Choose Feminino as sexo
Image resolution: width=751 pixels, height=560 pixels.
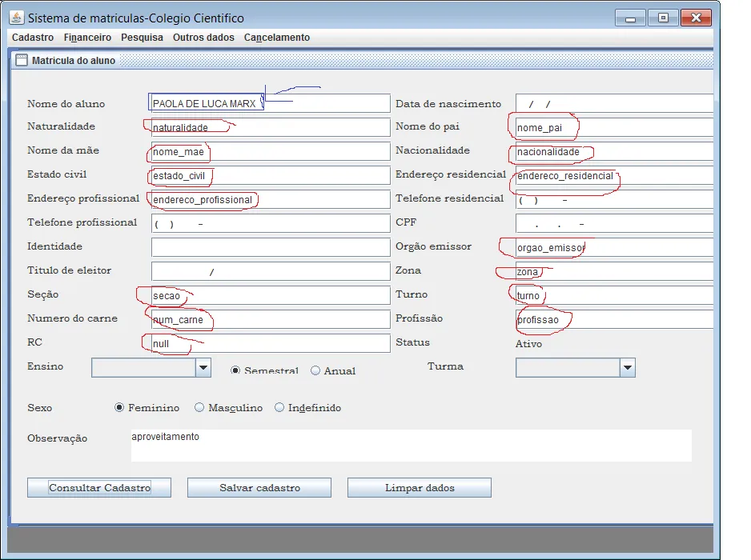tap(119, 407)
